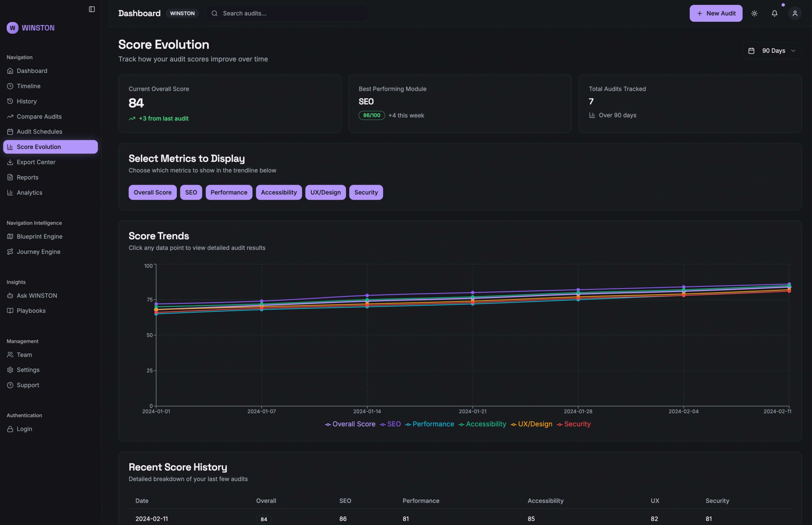Image resolution: width=812 pixels, height=525 pixels.
Task: Open notifications bell icon
Action: [775, 13]
